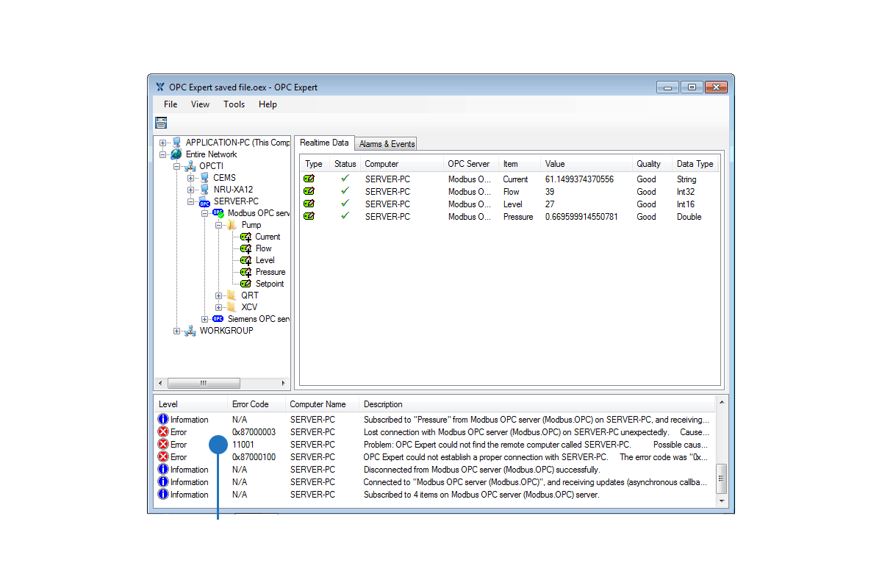Click the Save toolbar icon

point(161,123)
